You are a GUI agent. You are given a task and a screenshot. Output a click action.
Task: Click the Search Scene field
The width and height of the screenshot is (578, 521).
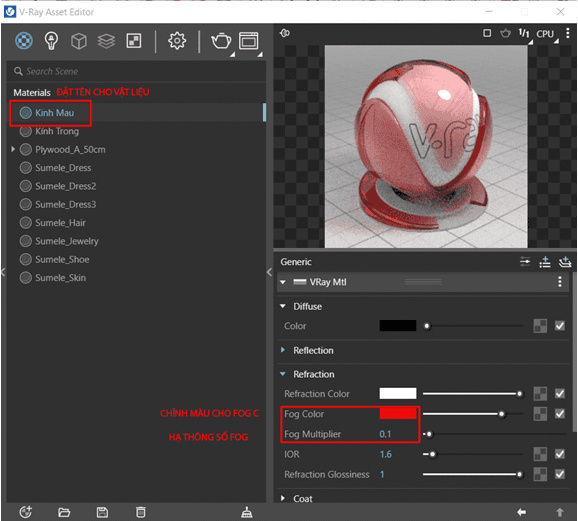[136, 71]
